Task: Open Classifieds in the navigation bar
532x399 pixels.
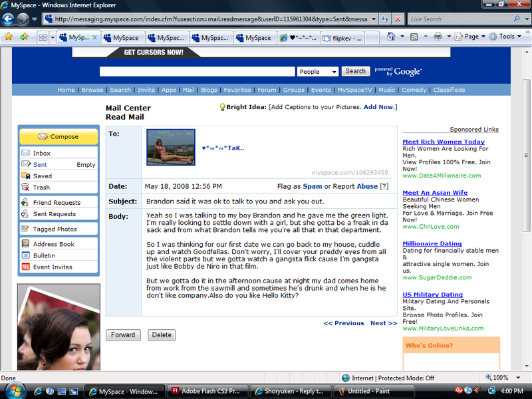Action: click(x=449, y=90)
